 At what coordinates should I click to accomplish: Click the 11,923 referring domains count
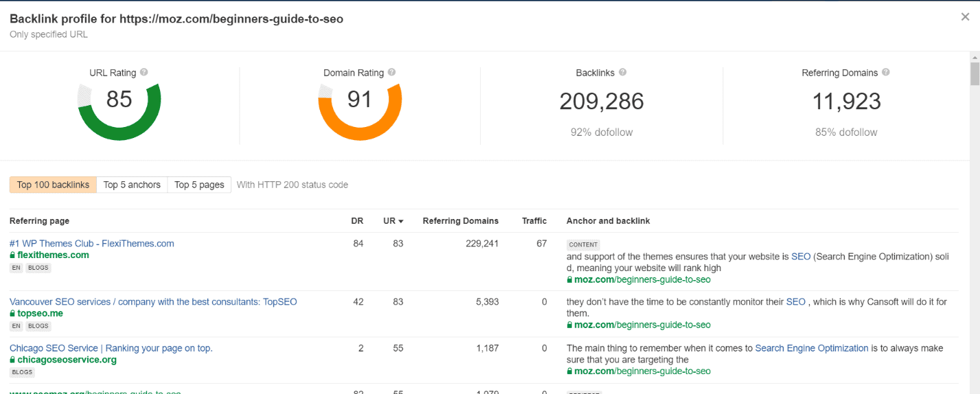pos(846,102)
